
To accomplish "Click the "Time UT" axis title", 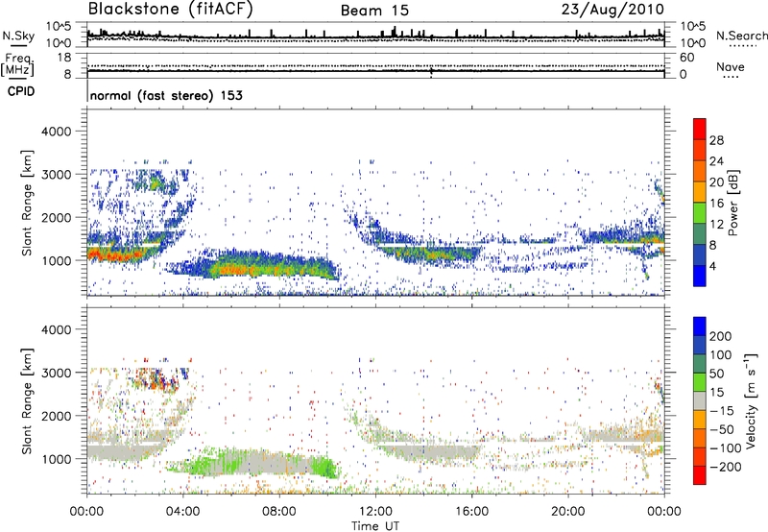I will 375,526.
